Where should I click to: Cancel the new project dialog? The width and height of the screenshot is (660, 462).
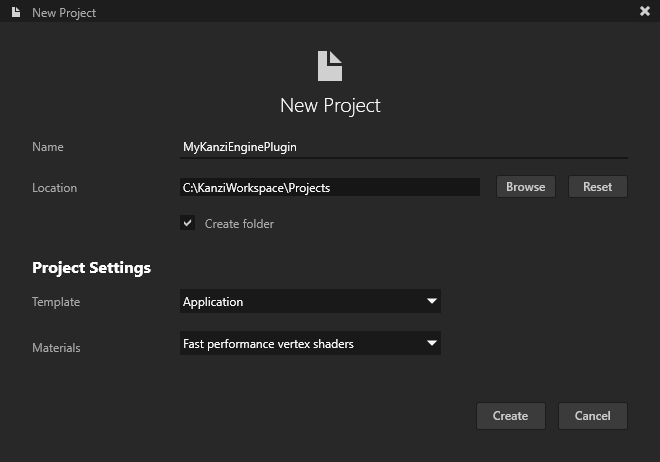point(592,416)
